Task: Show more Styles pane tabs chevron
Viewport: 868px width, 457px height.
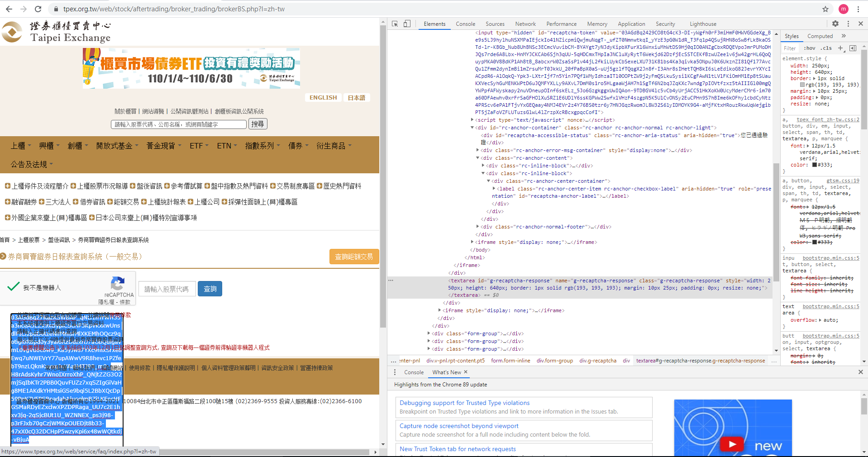Action: 844,36
